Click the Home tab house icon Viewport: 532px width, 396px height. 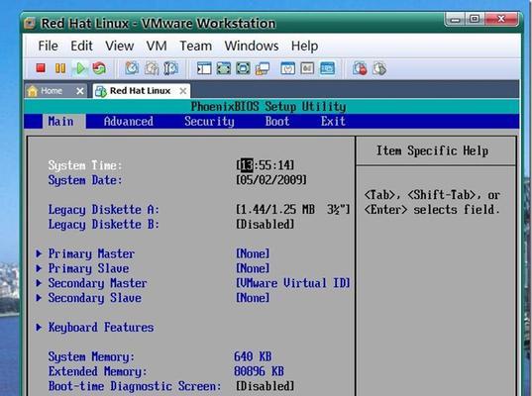coord(33,91)
